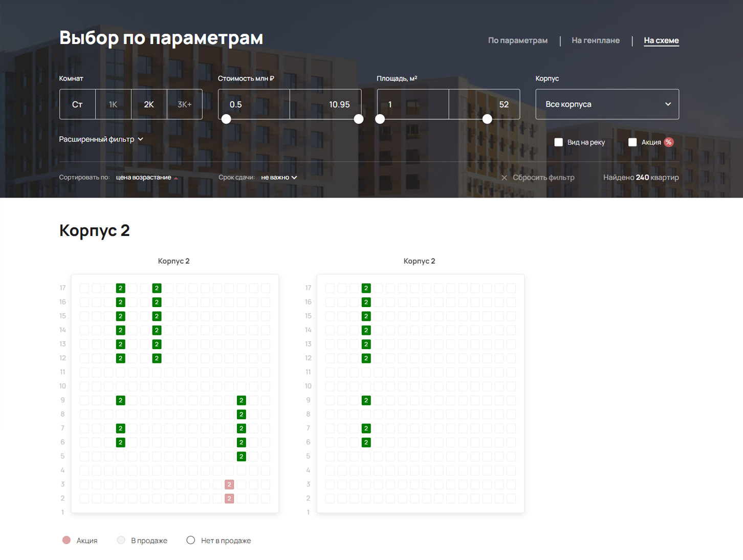Select the '1К' room filter

tap(113, 104)
